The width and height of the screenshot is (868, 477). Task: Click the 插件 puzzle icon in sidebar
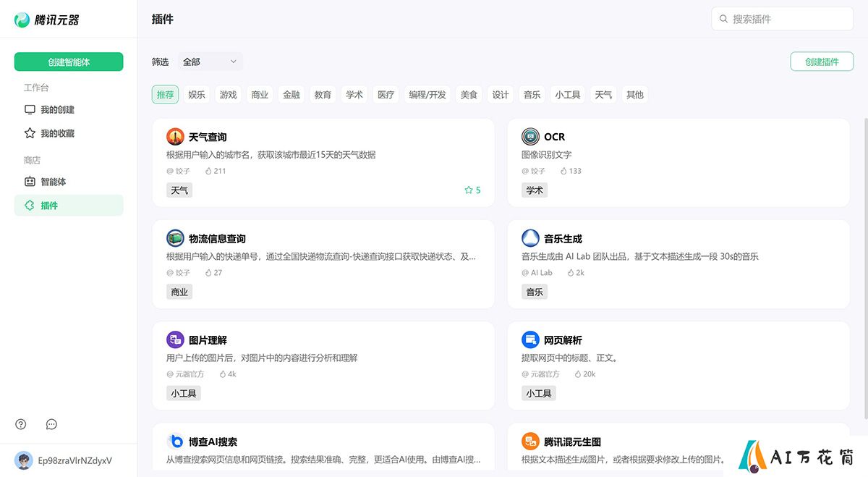(x=30, y=206)
